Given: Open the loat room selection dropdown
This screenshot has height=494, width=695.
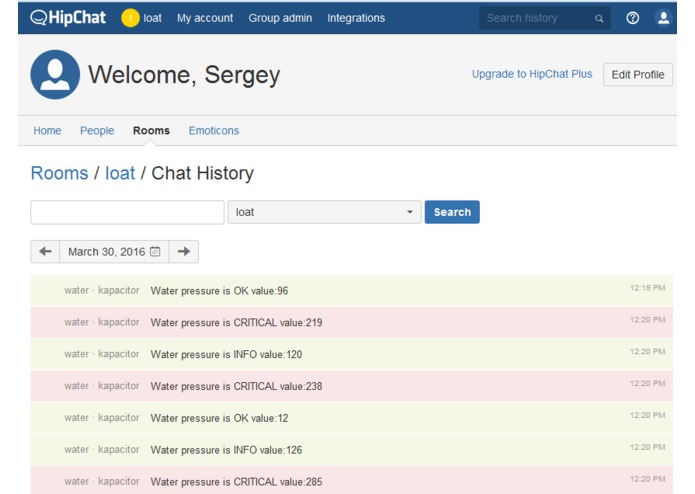Looking at the screenshot, I should coord(324,212).
